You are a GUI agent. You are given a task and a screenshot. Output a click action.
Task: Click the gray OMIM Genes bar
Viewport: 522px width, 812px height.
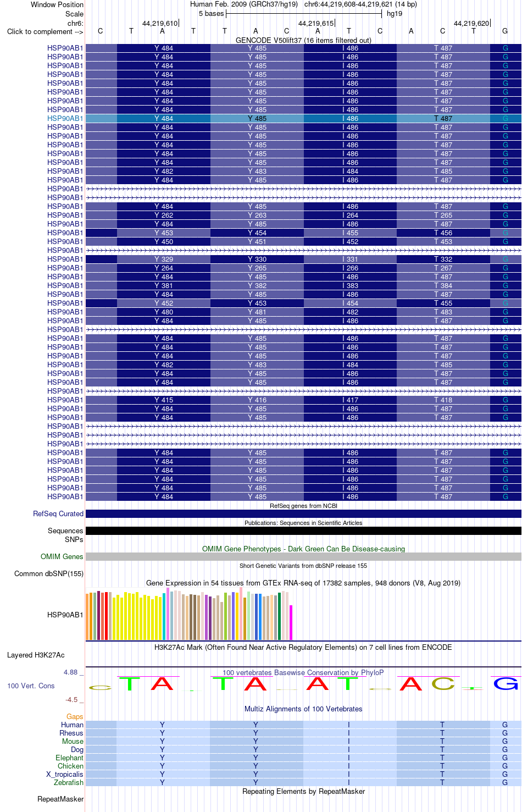click(303, 556)
